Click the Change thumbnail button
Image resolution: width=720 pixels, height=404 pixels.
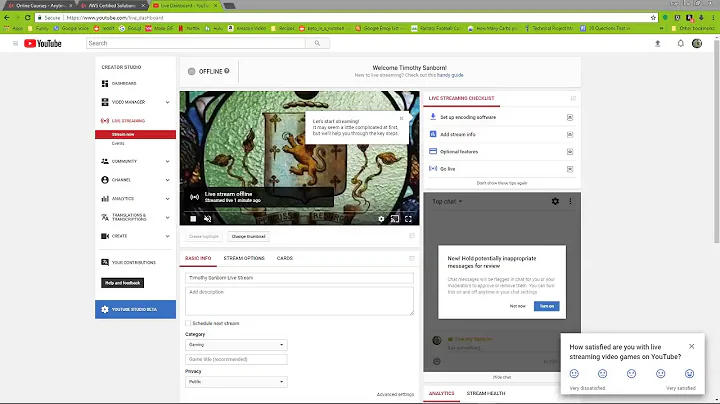click(248, 236)
